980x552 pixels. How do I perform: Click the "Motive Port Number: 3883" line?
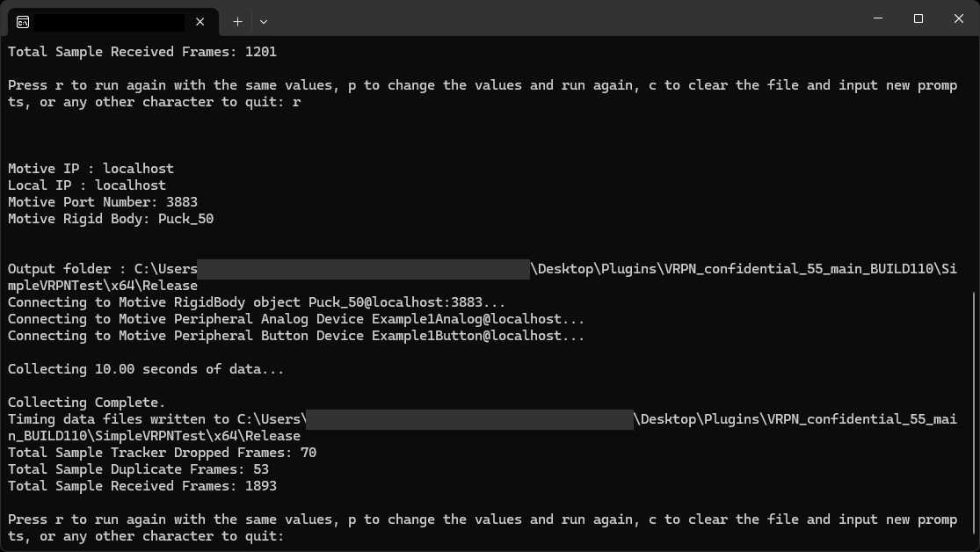pyautogui.click(x=103, y=202)
